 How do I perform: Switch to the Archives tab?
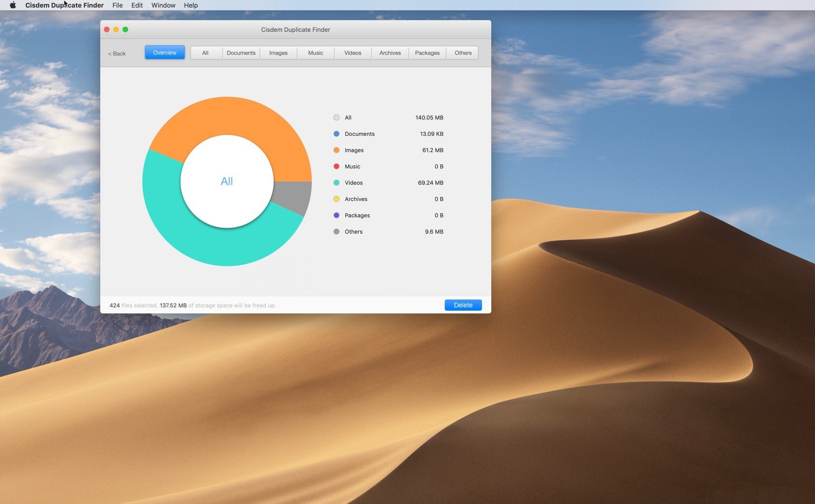[x=390, y=53]
